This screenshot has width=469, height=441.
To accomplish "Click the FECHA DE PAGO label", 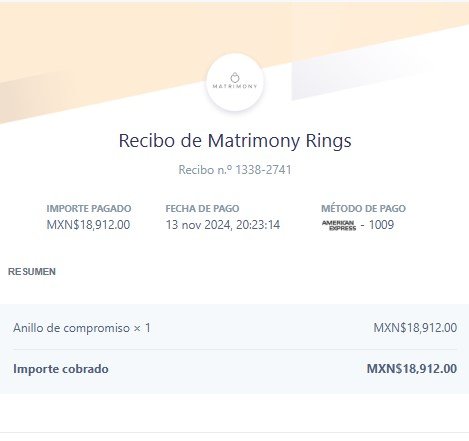I will point(202,209).
